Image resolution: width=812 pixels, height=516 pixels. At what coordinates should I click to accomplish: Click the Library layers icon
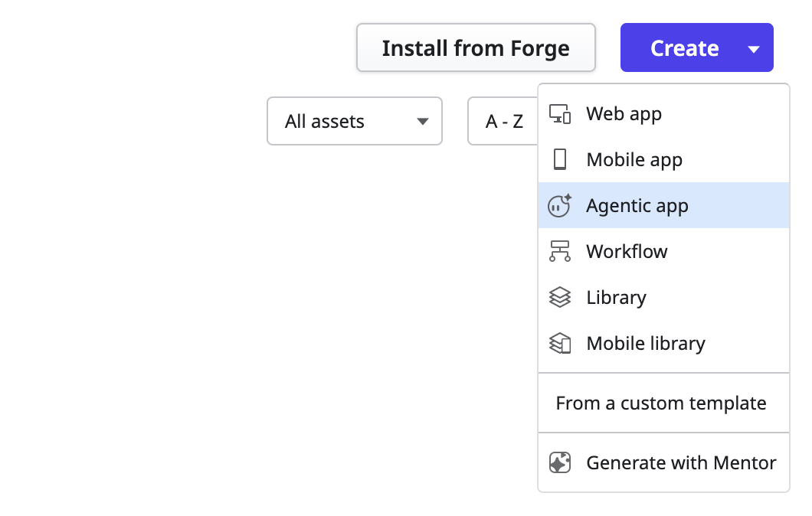click(x=560, y=297)
